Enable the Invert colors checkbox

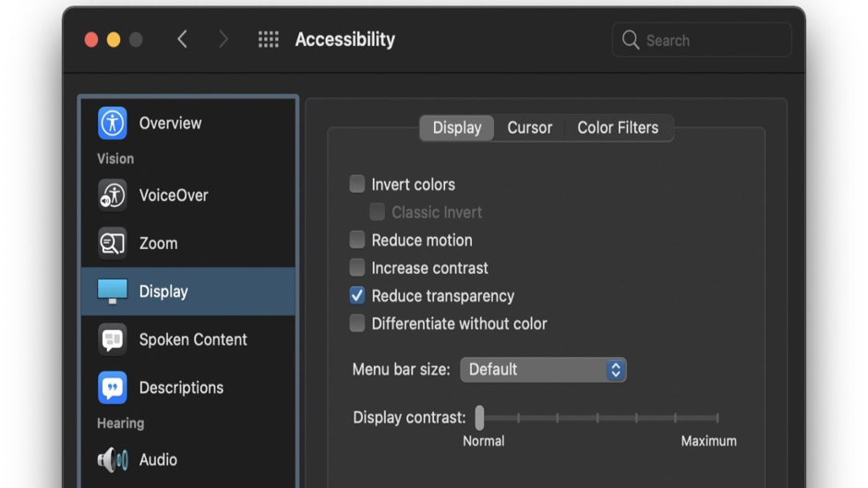[x=357, y=184]
